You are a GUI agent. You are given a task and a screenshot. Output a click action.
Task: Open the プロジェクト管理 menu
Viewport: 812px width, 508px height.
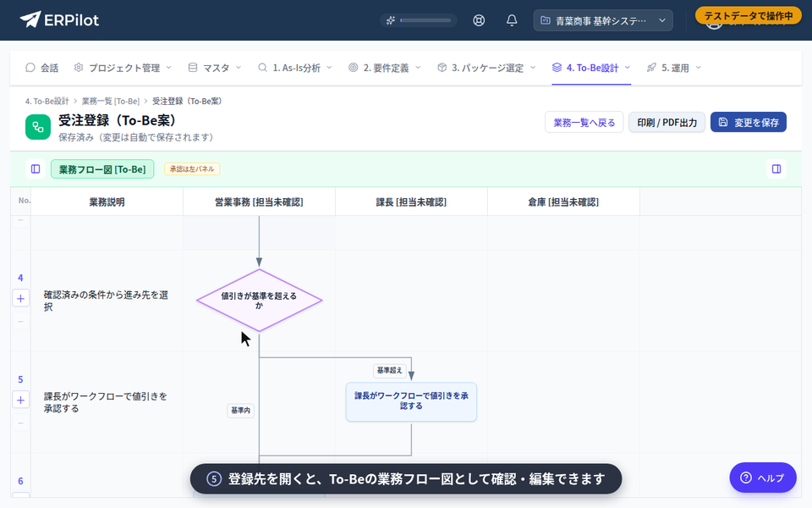click(123, 68)
